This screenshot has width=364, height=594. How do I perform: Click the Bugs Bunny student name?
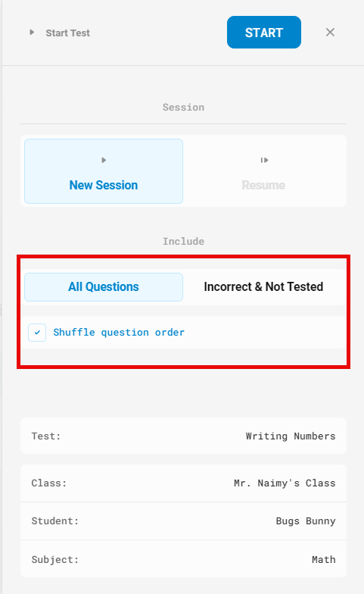306,521
